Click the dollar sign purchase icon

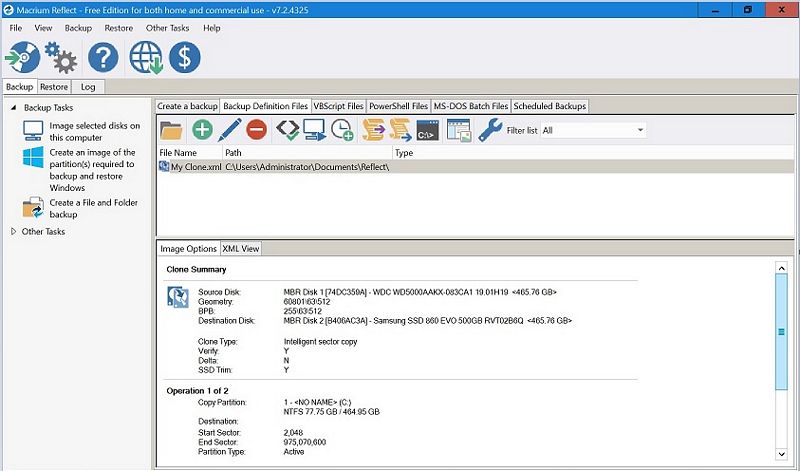coord(185,57)
